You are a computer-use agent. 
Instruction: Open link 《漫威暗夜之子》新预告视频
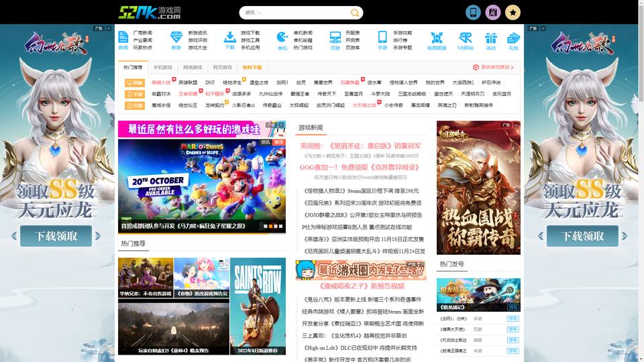pyautogui.click(x=362, y=286)
